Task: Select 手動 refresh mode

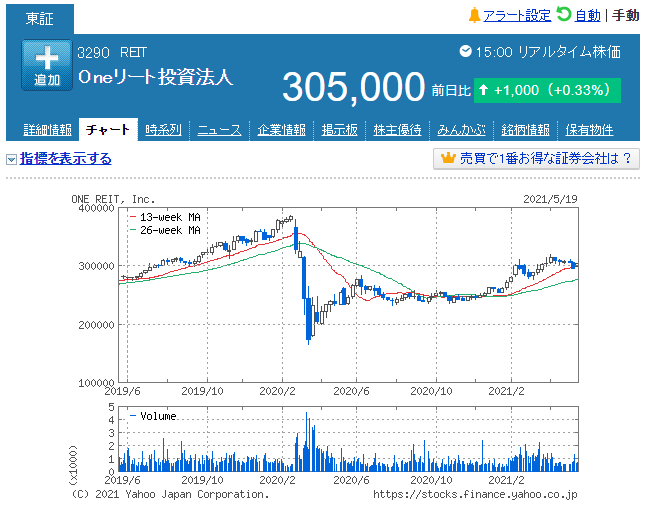Action: pos(626,15)
